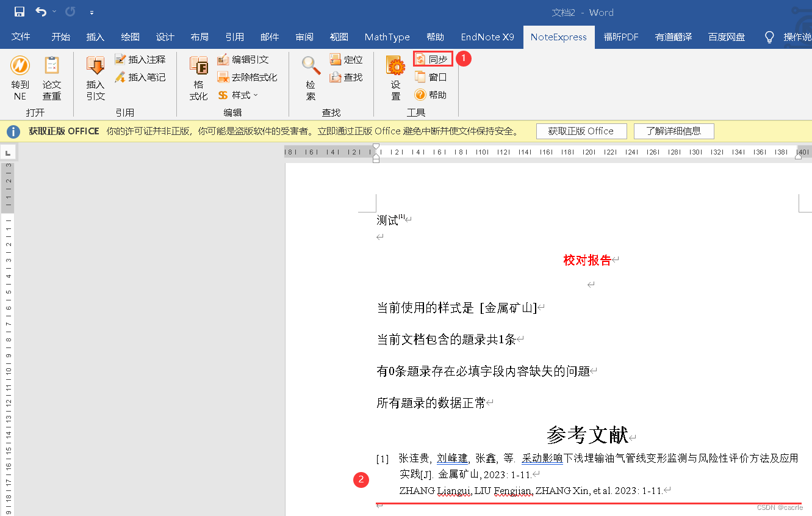This screenshot has height=516, width=812.
Task: Click line 当前使用的样式是 [金属矿山]
Action: point(457,308)
